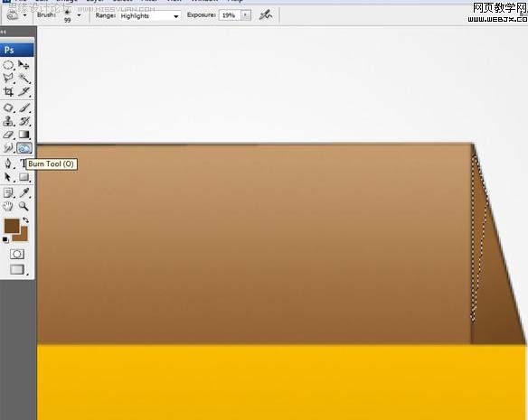Select the Magic Wand tool

point(24,78)
